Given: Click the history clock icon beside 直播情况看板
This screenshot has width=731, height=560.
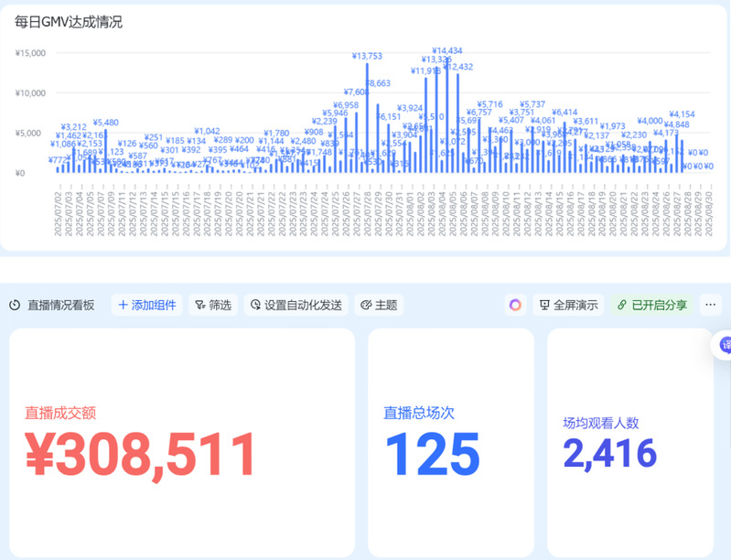Looking at the screenshot, I should pyautogui.click(x=15, y=306).
